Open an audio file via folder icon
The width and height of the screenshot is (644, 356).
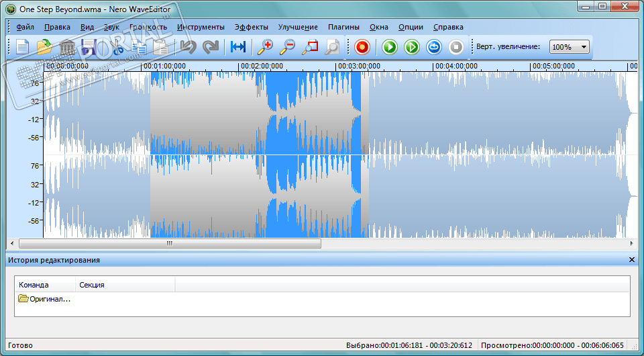coord(44,47)
